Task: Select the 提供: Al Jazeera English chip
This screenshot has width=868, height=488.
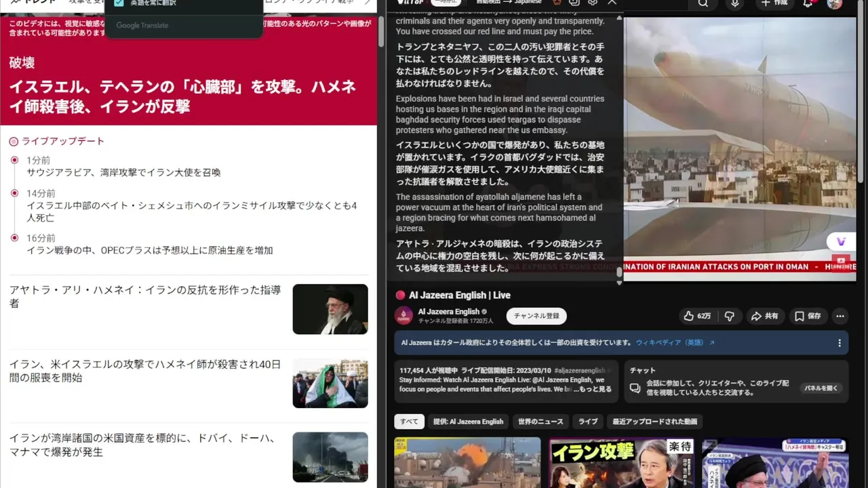Action: coord(468,422)
